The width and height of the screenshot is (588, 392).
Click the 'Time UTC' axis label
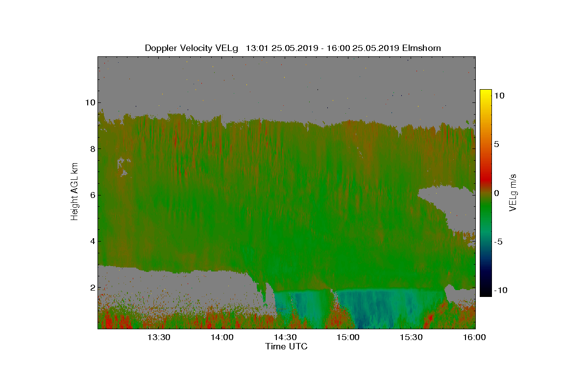tap(287, 346)
